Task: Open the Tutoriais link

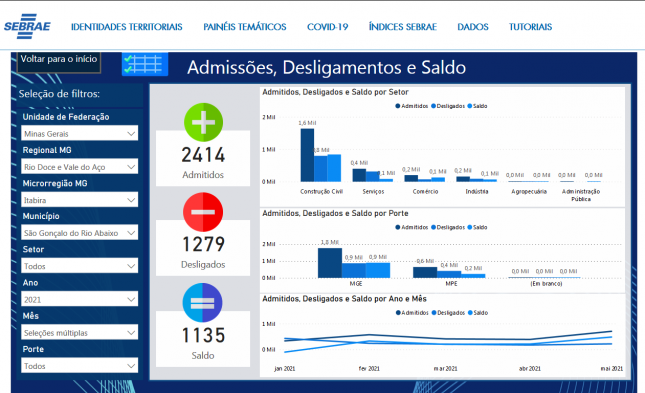Action: pos(530,27)
